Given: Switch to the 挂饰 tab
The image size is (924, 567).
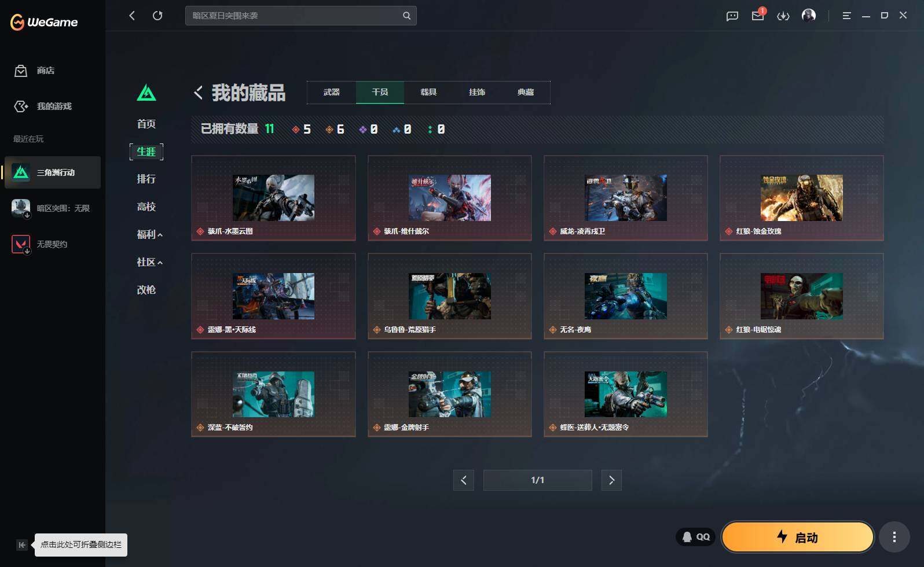Looking at the screenshot, I should coord(477,93).
